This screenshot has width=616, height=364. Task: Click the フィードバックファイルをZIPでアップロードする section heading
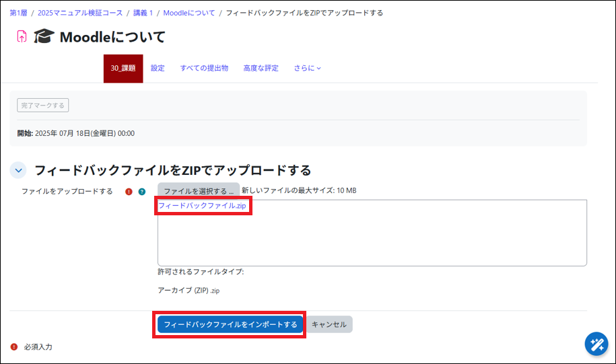(173, 170)
